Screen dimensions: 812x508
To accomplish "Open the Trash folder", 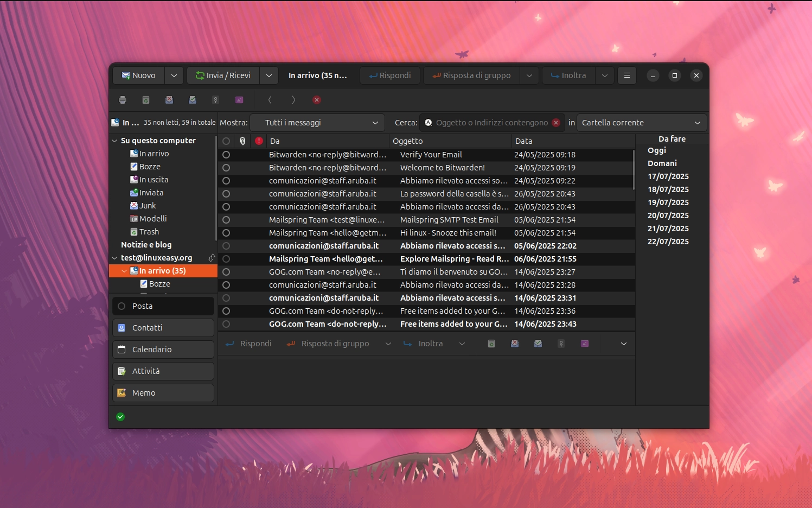I will pos(149,231).
